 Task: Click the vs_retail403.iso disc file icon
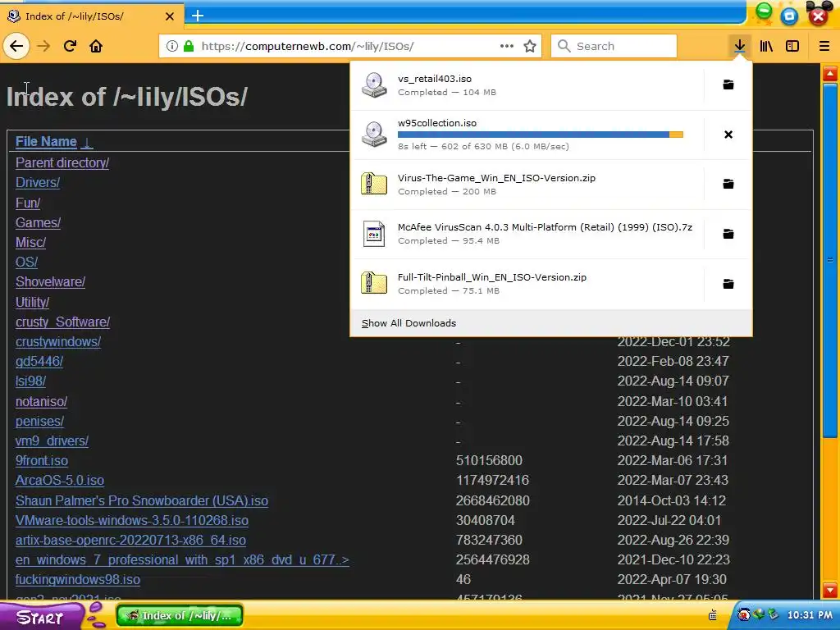coord(374,84)
